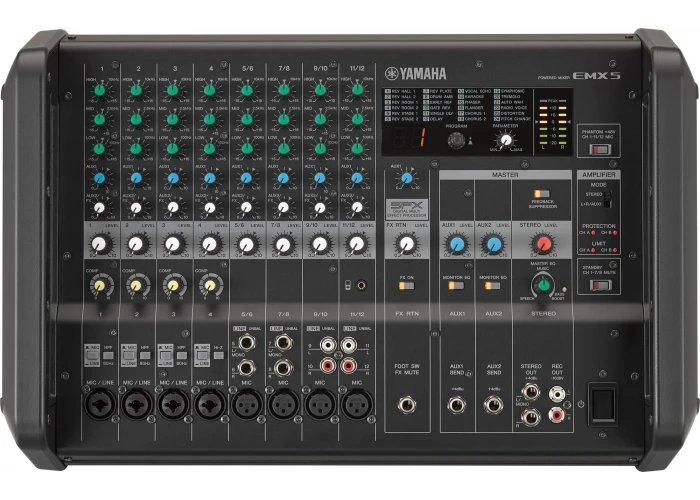Image resolution: width=700 pixels, height=500 pixels.
Task: Click the STEREO OUT R jack
Action: click(531, 417)
